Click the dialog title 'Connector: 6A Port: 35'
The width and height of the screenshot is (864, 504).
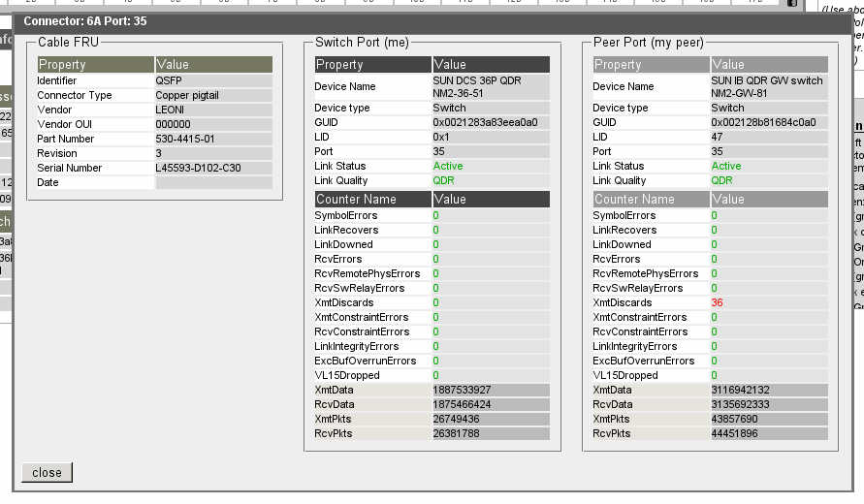pyautogui.click(x=85, y=21)
